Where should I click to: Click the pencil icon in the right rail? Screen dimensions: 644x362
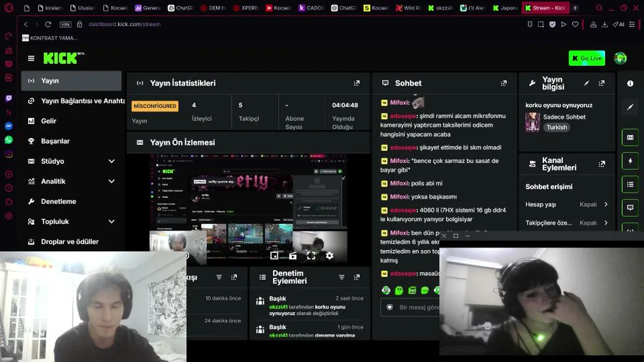[630, 107]
